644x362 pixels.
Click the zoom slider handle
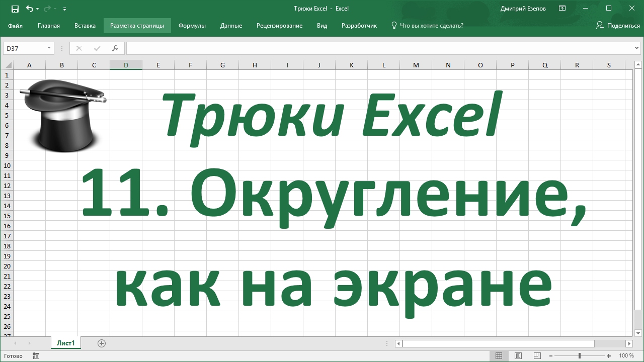pos(580,356)
